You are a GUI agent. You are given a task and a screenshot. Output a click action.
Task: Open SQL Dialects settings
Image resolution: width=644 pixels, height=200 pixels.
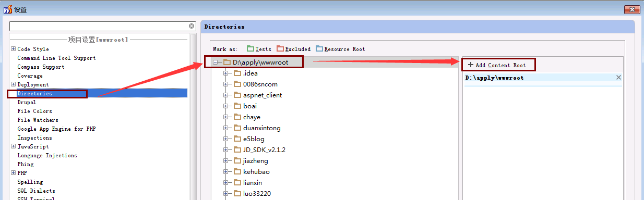tap(36, 191)
